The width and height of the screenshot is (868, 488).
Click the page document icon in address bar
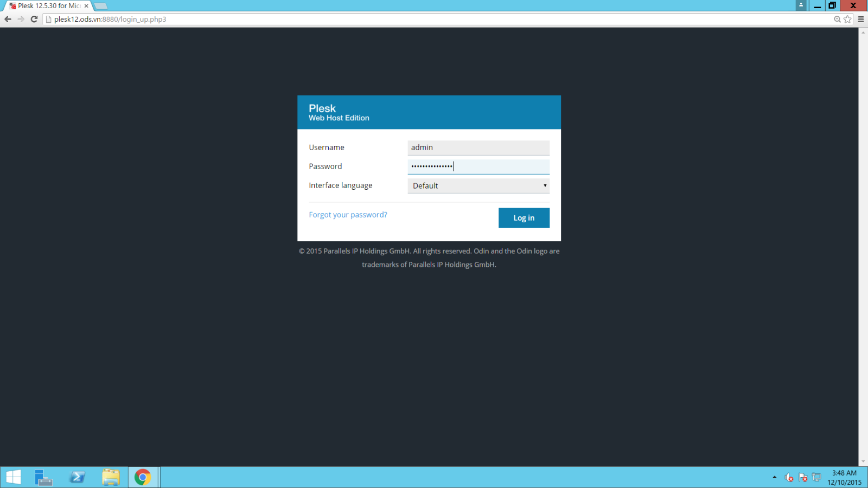(48, 19)
